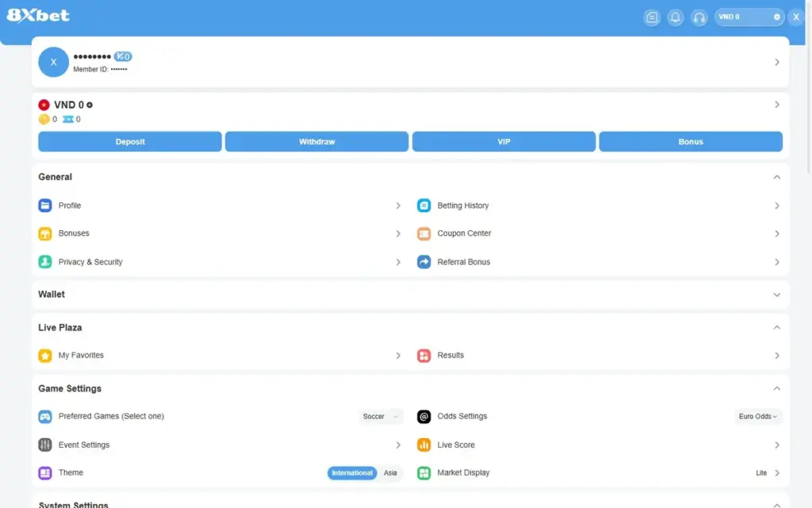Screen dimensions: 812x508
Task: Open Coupon Center menu item
Action: (599, 234)
